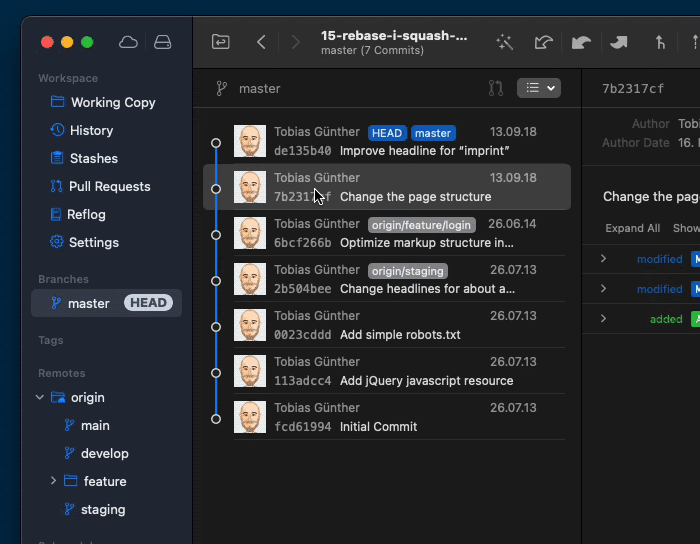Open the list view mode dropdown
The image size is (700, 544).
[538, 88]
